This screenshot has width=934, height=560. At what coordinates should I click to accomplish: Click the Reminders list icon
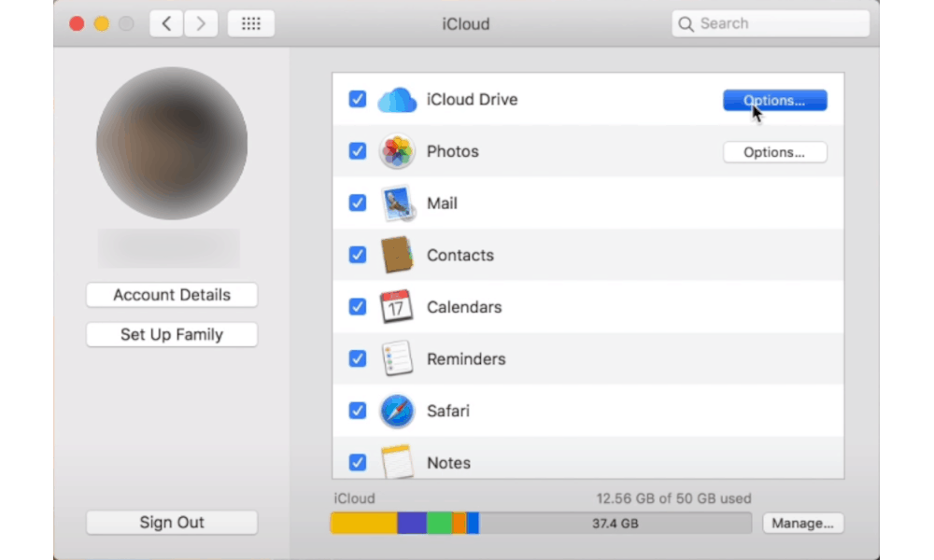pos(397,358)
